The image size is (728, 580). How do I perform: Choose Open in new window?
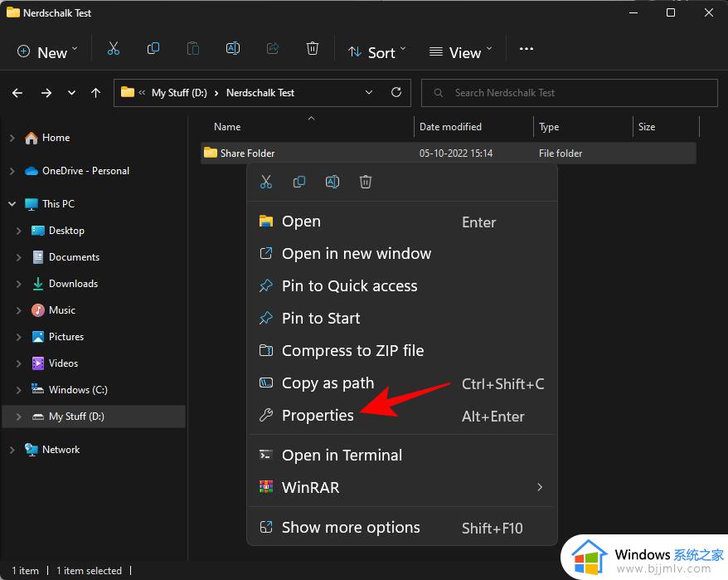click(401, 254)
